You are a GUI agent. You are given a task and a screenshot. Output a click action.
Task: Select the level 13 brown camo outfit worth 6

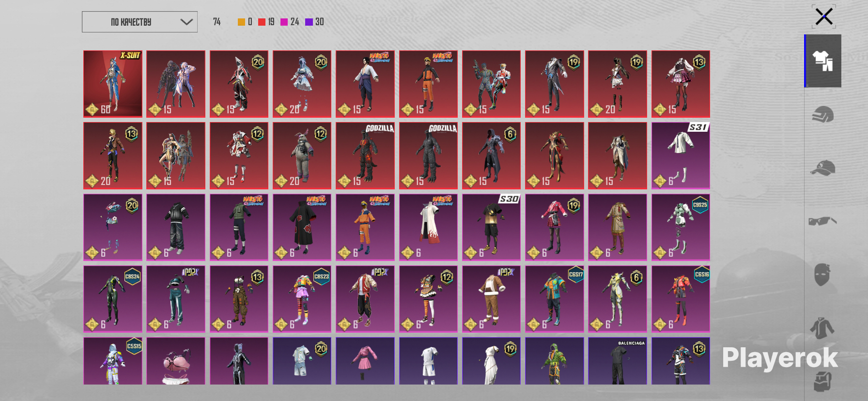coord(239,299)
